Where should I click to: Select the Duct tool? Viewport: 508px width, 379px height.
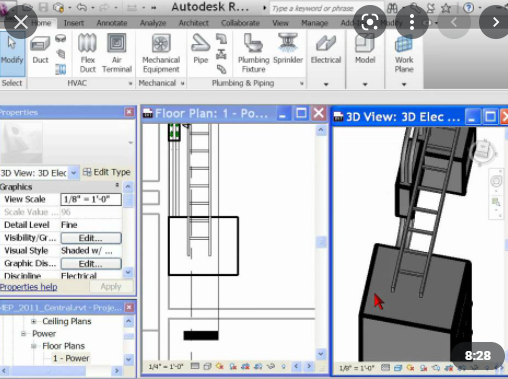tap(40, 49)
